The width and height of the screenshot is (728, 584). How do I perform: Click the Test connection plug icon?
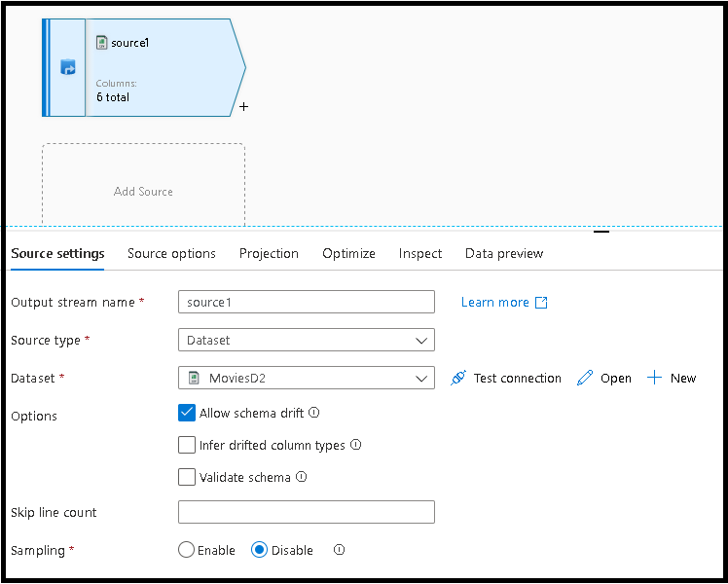coord(458,378)
